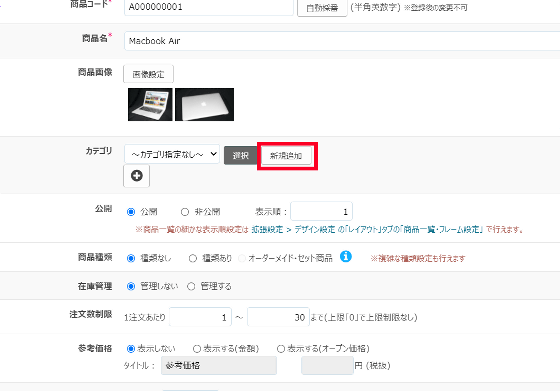Screen dimensions: 560x391
Task: Click the 自動採番 button
Action: [322, 7]
